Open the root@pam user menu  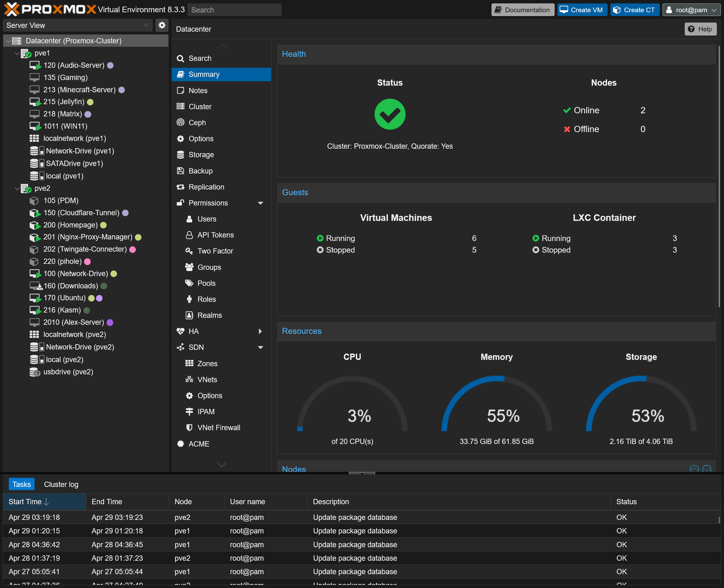pos(691,10)
